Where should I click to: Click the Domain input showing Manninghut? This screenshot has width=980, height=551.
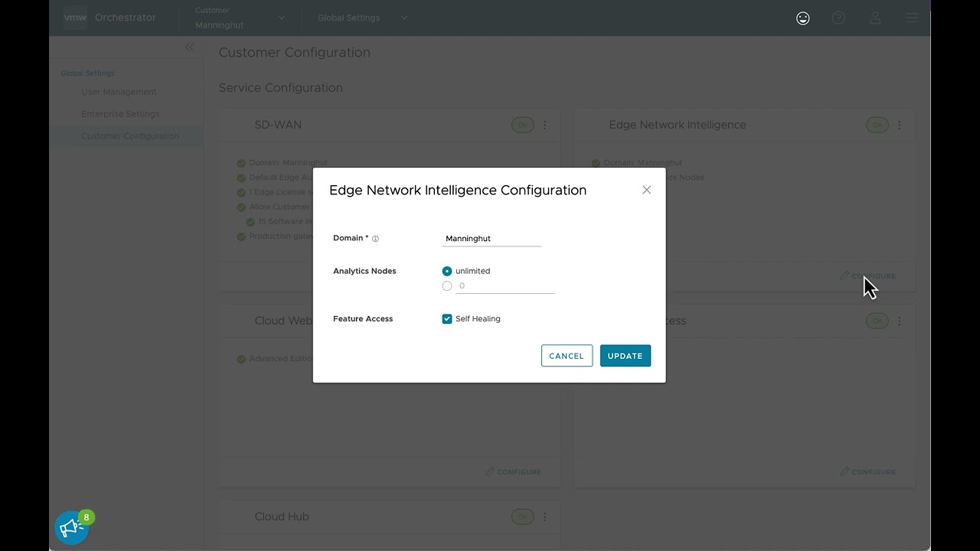tap(490, 238)
